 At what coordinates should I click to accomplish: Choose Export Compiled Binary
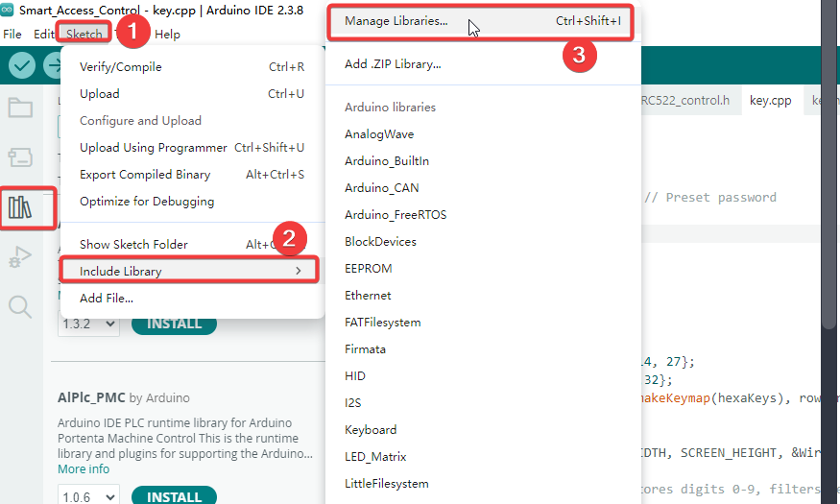pyautogui.click(x=192, y=175)
